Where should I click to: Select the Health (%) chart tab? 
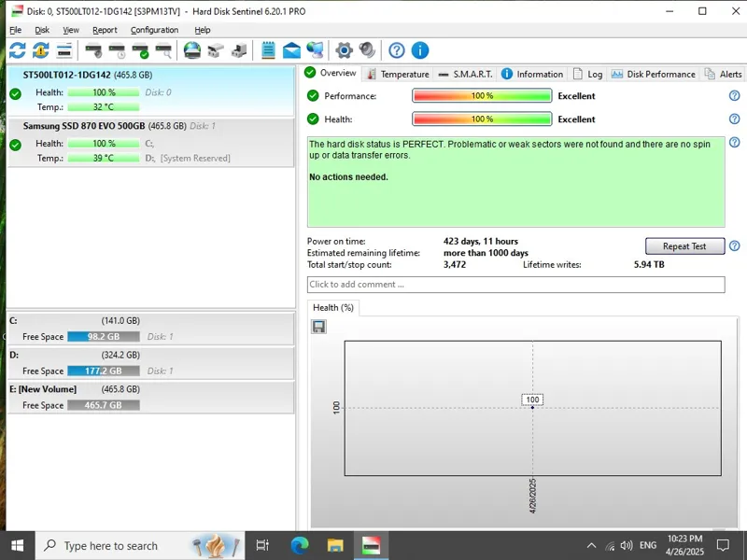(333, 308)
